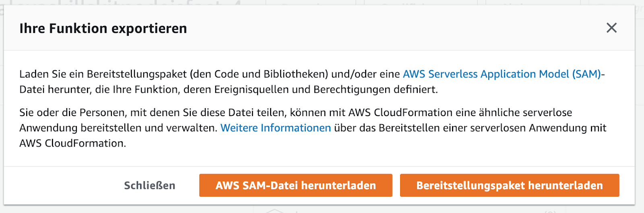Dismiss the dialog via the top-right X
This screenshot has width=644, height=213.
pyautogui.click(x=611, y=28)
